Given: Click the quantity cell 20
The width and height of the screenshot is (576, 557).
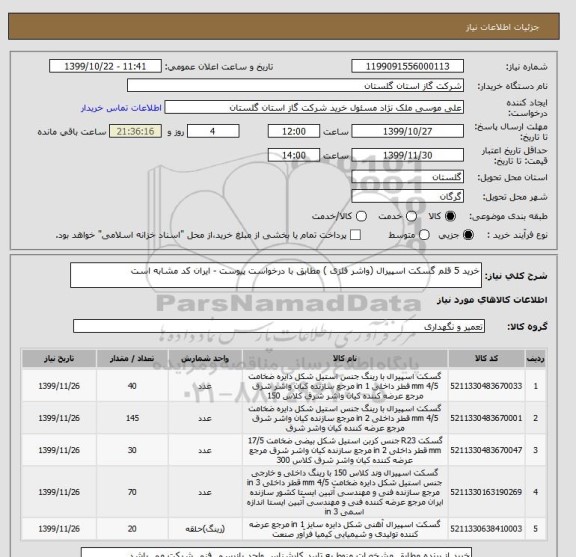Looking at the screenshot, I should 132,529.
